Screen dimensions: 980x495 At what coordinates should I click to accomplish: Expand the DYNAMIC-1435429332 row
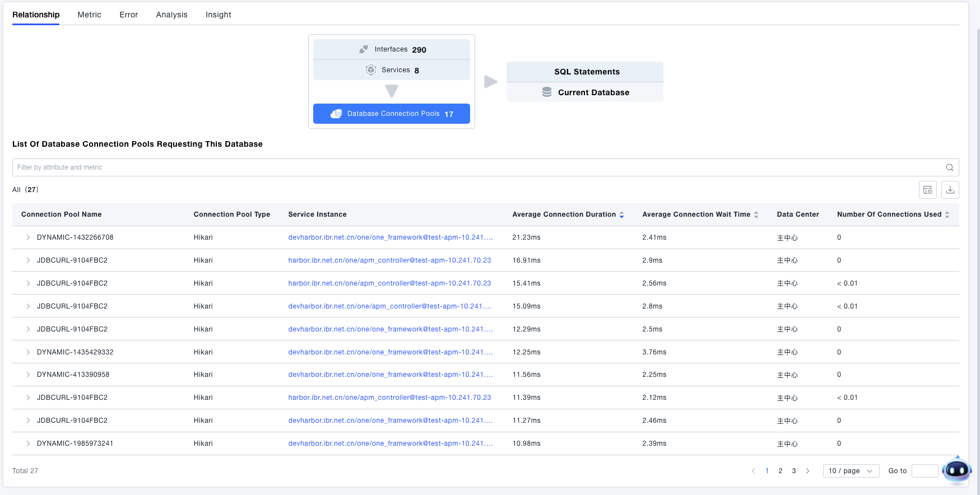(x=28, y=352)
